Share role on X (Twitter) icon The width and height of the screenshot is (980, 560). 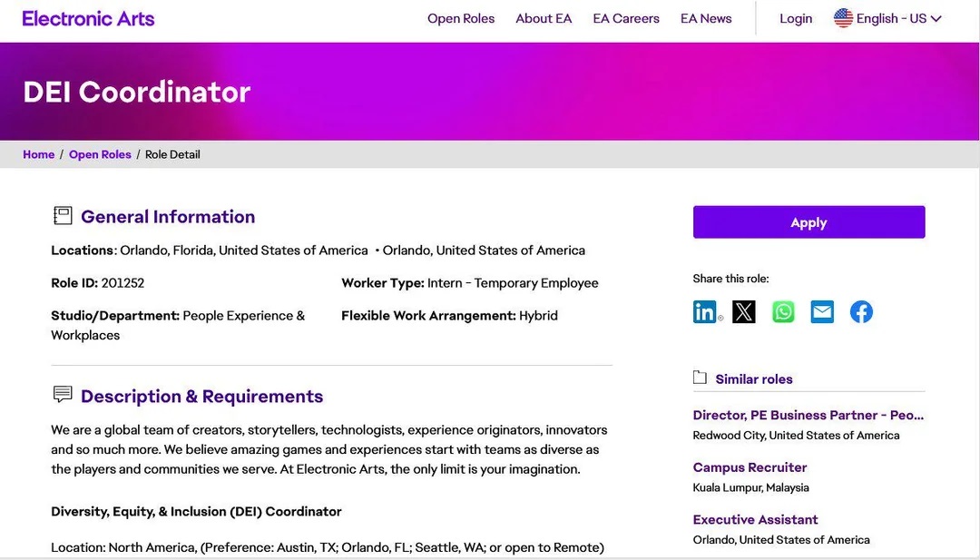coord(744,311)
